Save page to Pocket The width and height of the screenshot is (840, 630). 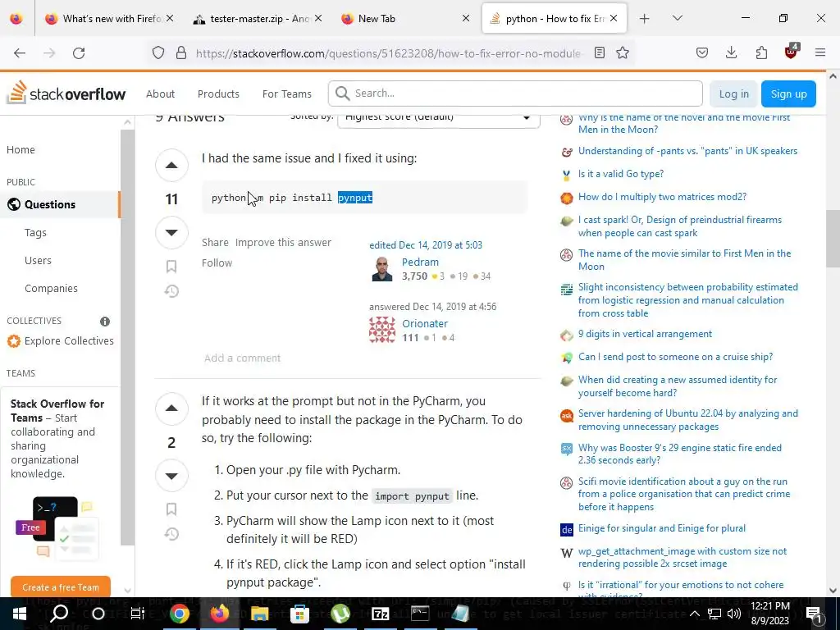click(702, 52)
